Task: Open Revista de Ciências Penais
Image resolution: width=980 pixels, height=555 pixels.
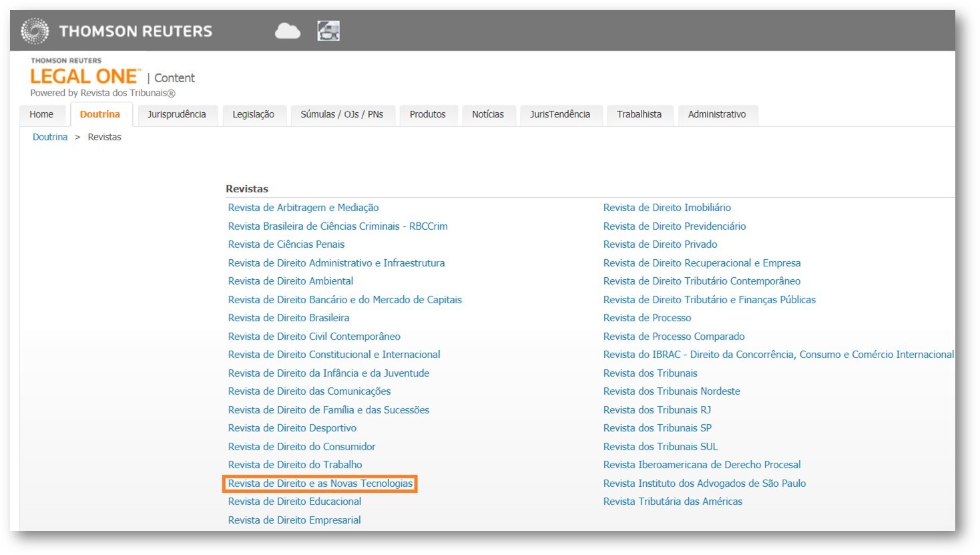Action: click(286, 244)
